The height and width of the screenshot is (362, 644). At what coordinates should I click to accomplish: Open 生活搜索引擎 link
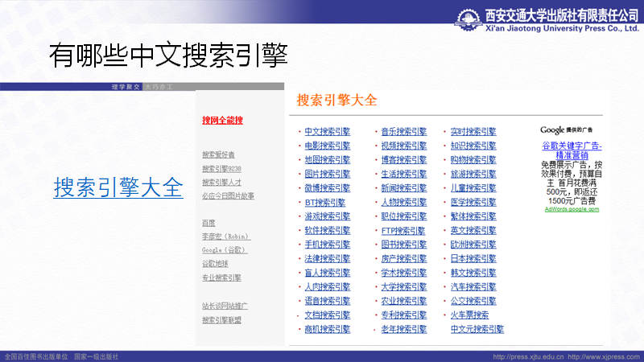pos(404,174)
